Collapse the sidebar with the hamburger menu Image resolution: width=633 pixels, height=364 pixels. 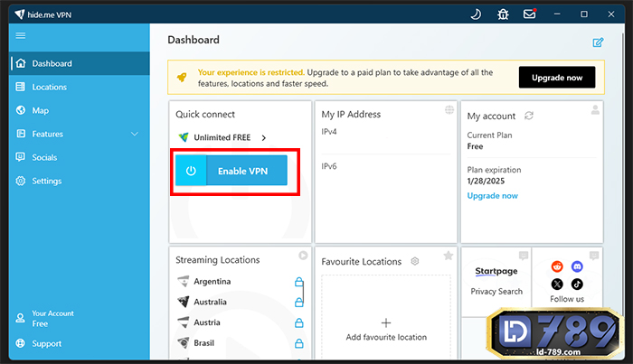coord(21,35)
